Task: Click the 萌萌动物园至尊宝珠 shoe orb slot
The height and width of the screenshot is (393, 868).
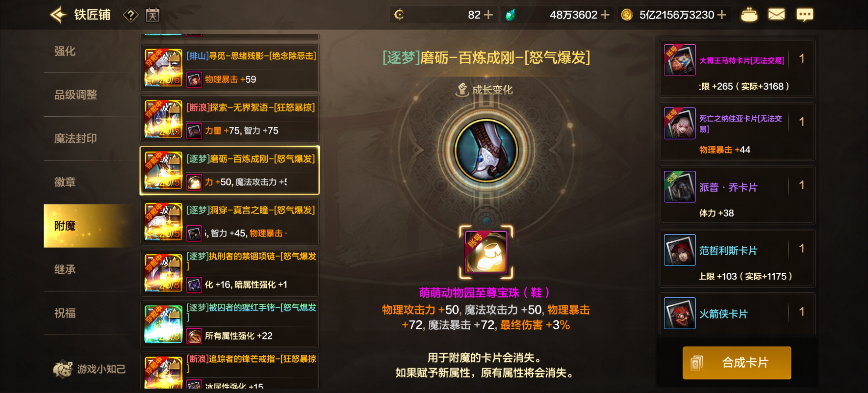Action: [486, 252]
